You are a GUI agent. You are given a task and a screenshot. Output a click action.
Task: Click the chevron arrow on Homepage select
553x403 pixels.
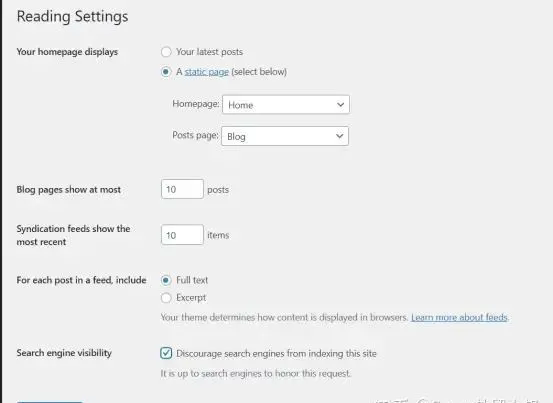tap(340, 104)
